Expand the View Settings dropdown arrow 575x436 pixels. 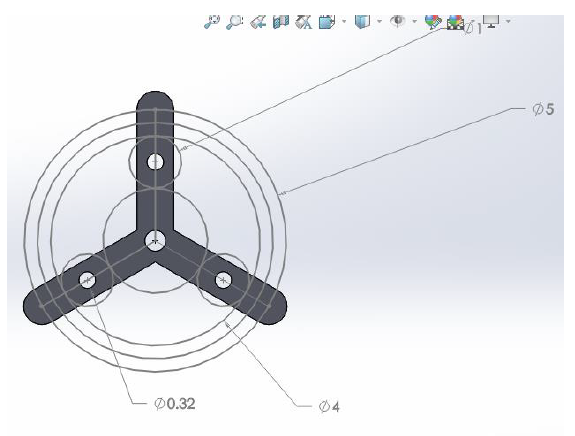click(508, 22)
